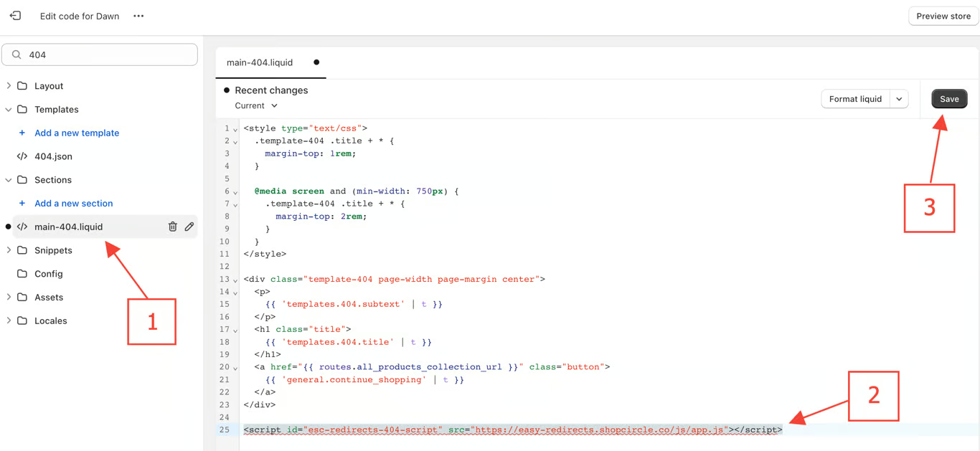This screenshot has width=980, height=451.
Task: Fold the anchor block at line 20
Action: point(235,369)
